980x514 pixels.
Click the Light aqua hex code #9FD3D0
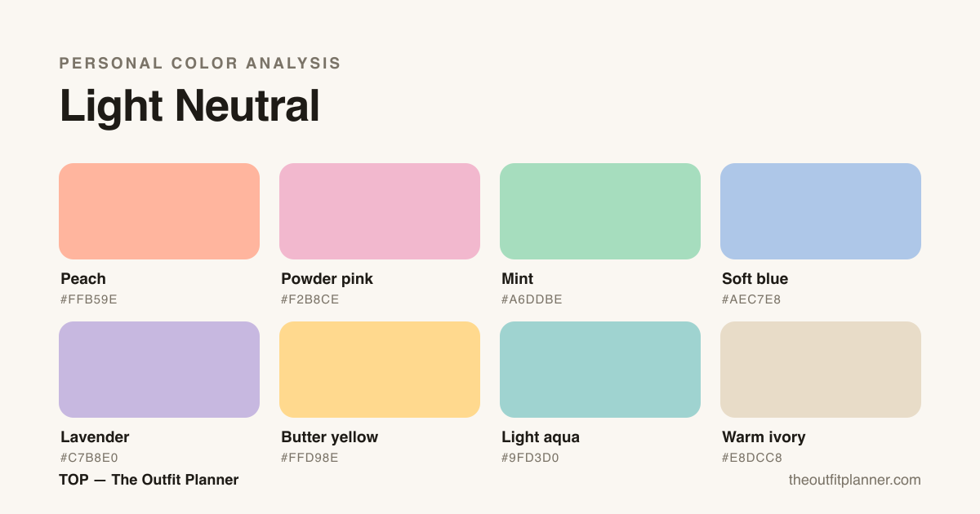coord(530,458)
